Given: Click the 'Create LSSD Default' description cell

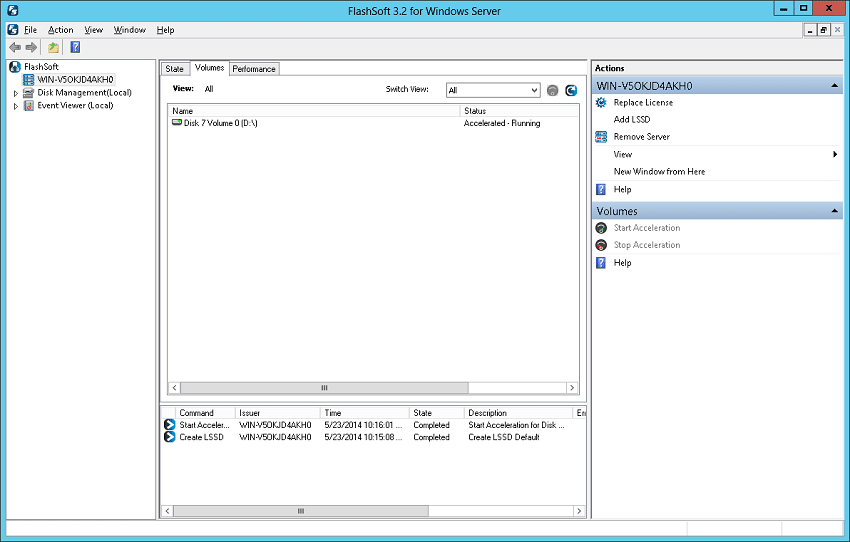Looking at the screenshot, I should pyautogui.click(x=504, y=437).
